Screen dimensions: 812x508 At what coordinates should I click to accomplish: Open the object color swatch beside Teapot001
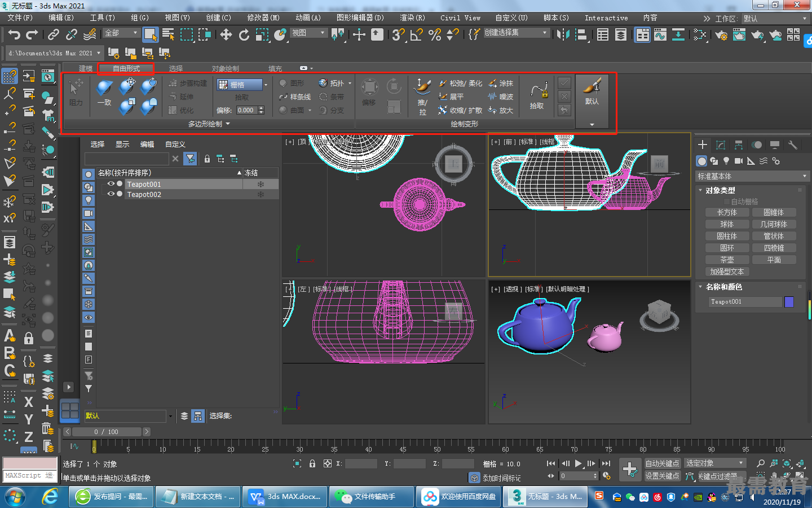pyautogui.click(x=789, y=302)
